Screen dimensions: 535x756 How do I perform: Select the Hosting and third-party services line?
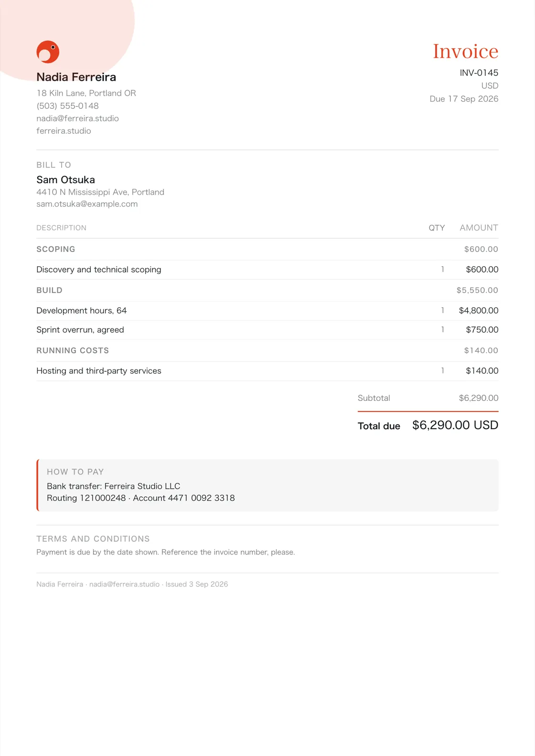(99, 371)
